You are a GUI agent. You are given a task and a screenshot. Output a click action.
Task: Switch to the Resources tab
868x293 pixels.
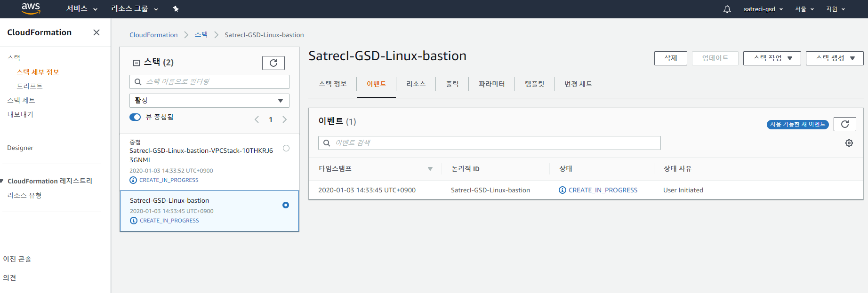tap(416, 84)
